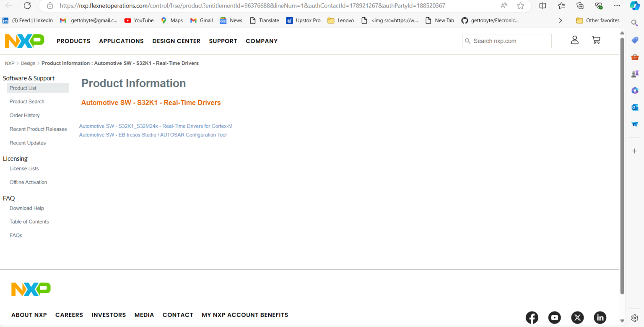644x327 pixels.
Task: Refresh the page with reload icon
Action: pos(27,6)
